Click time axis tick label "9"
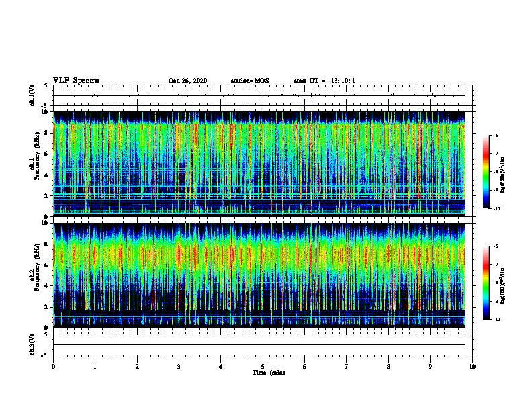 coord(430,367)
